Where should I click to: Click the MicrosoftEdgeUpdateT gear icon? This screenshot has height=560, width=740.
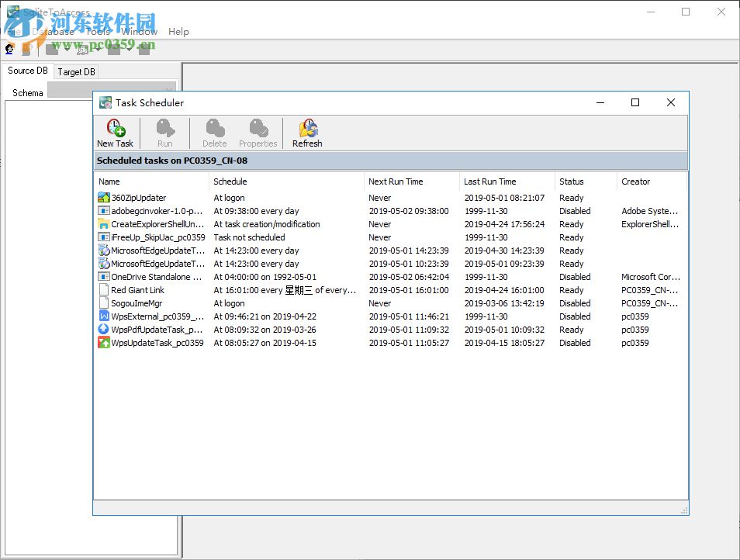click(102, 251)
